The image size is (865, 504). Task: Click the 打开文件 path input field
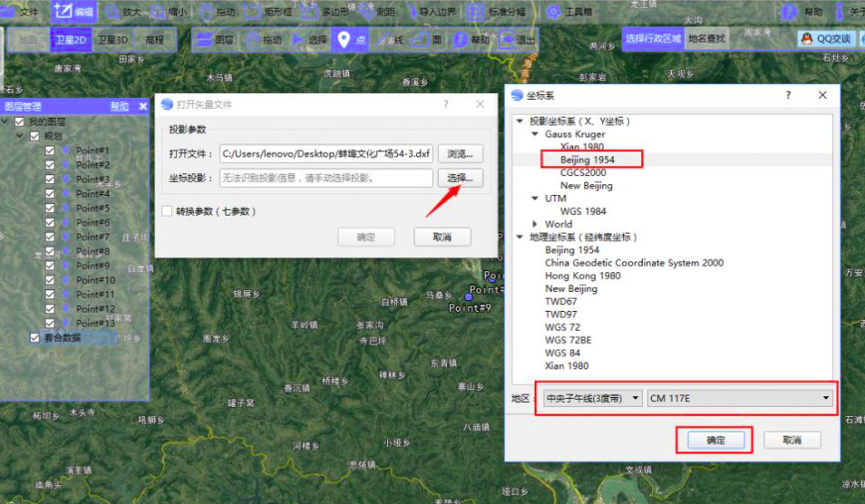326,153
